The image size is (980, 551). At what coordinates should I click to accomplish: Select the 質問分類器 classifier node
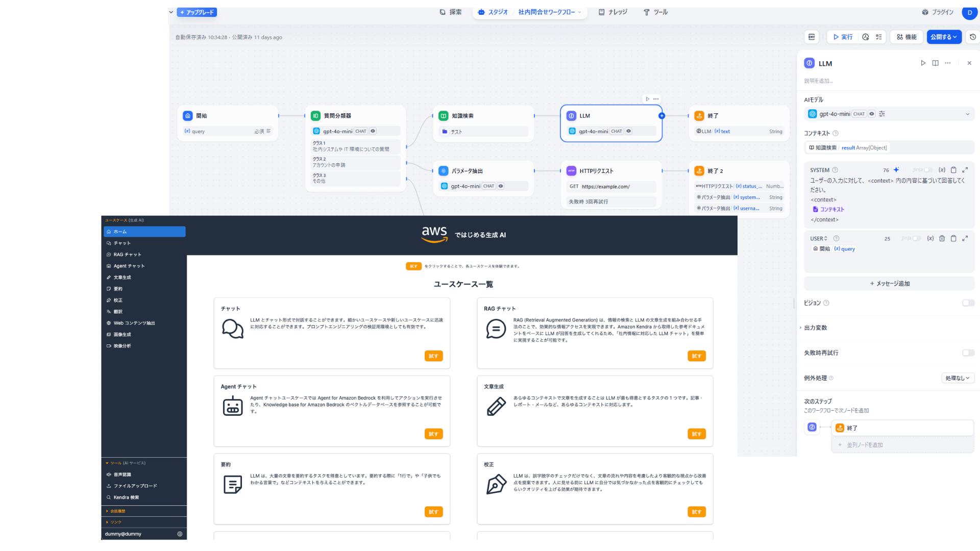[356, 148]
